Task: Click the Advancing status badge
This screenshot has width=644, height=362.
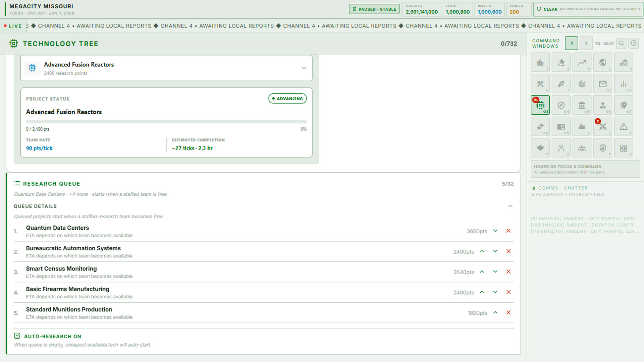Action: [287, 99]
